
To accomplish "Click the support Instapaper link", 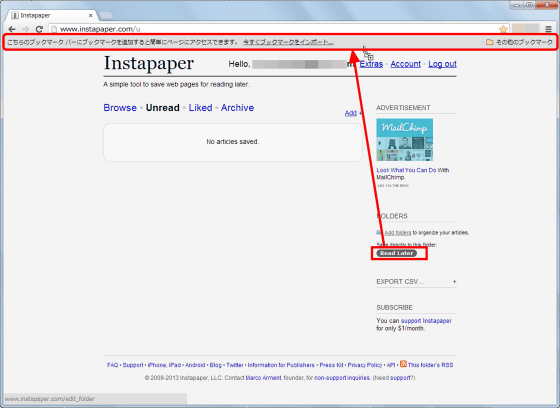I will (x=426, y=321).
